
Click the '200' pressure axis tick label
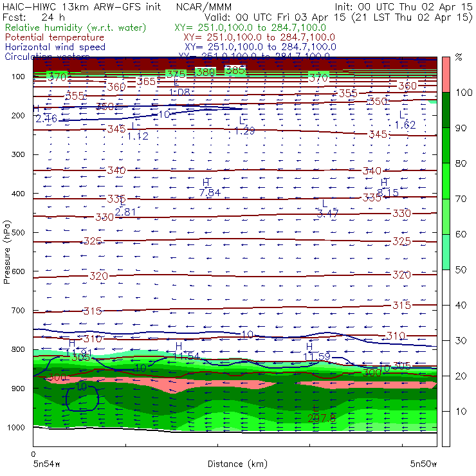click(18, 115)
